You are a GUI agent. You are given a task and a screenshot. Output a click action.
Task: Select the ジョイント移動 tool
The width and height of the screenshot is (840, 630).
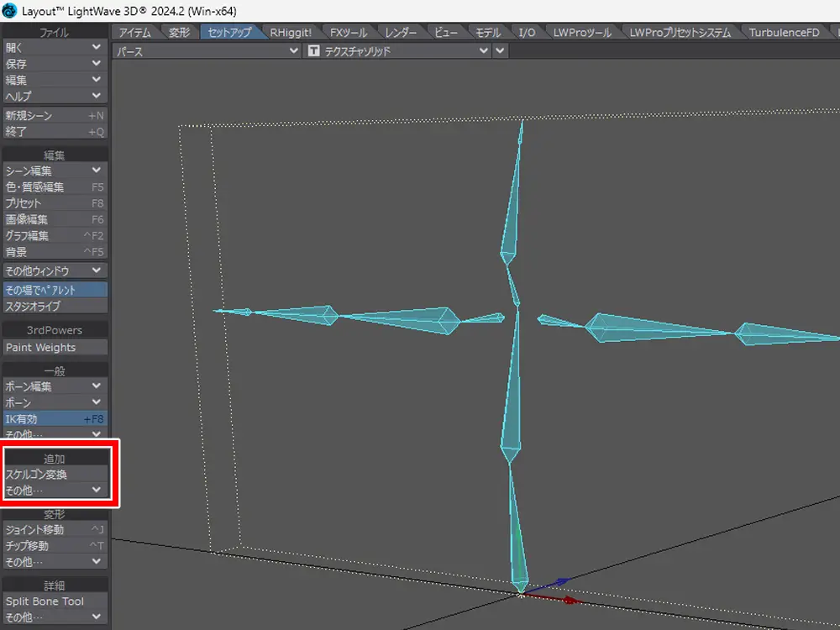[x=55, y=530]
